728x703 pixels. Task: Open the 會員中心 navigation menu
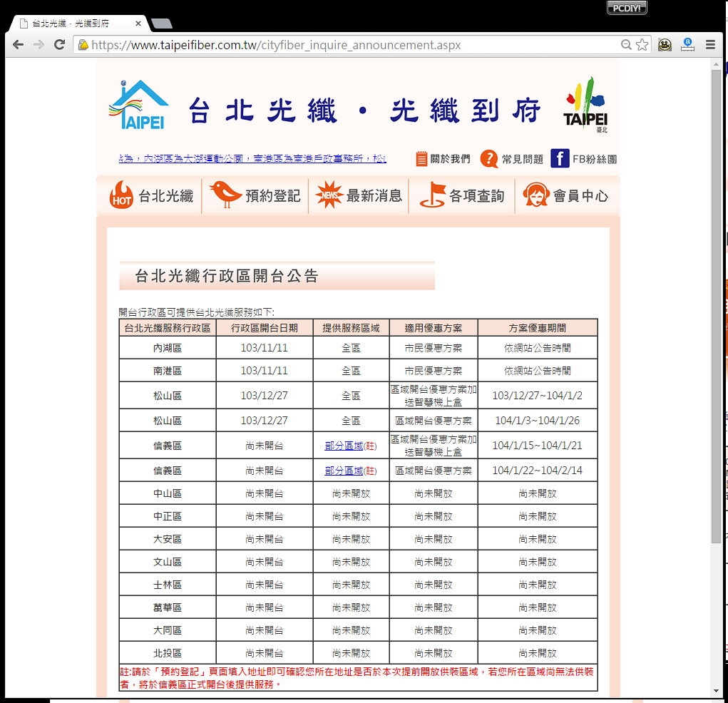click(x=580, y=196)
